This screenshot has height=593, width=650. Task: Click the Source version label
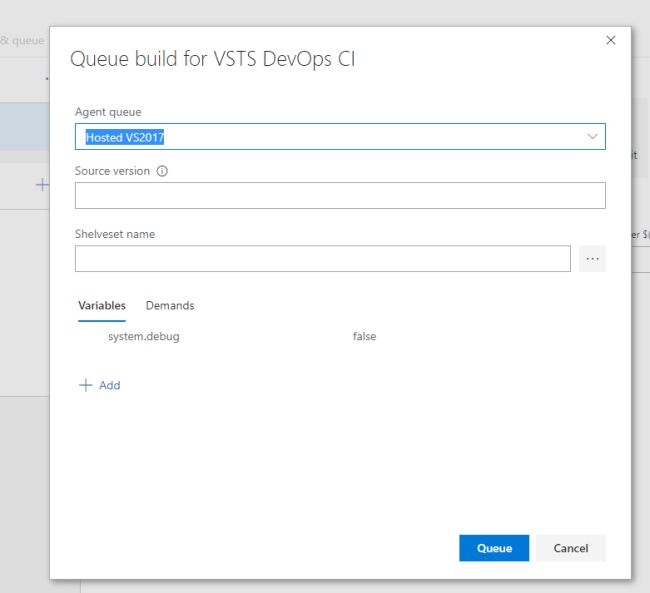pyautogui.click(x=112, y=171)
